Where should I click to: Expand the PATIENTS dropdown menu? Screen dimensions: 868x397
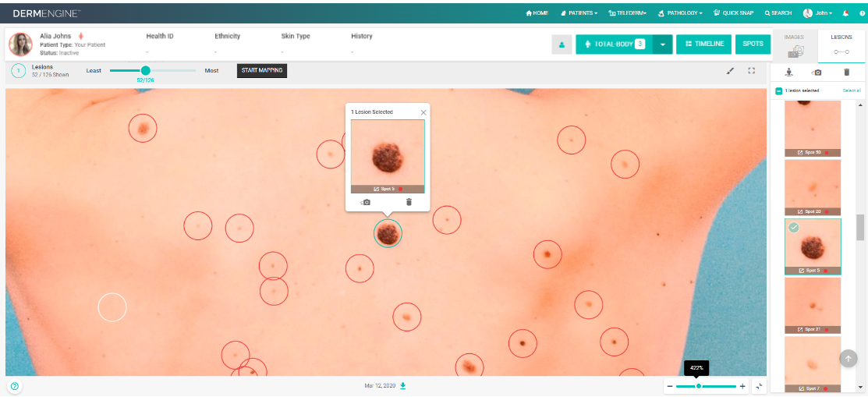pos(579,12)
